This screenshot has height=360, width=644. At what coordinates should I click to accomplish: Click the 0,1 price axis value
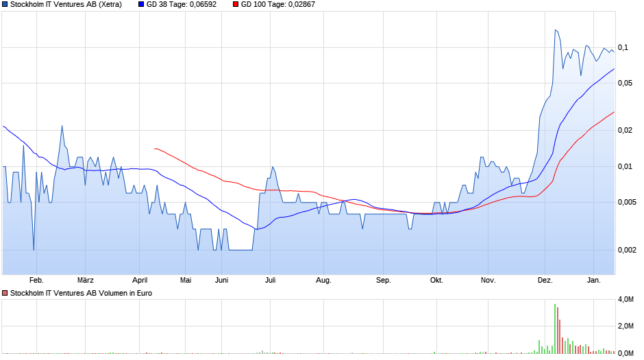[x=623, y=48]
